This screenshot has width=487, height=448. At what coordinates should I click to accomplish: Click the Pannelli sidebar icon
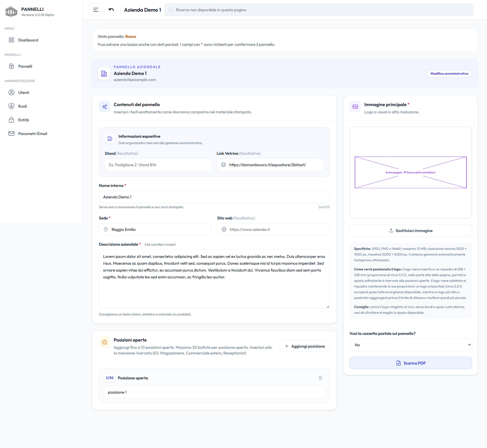[11, 66]
